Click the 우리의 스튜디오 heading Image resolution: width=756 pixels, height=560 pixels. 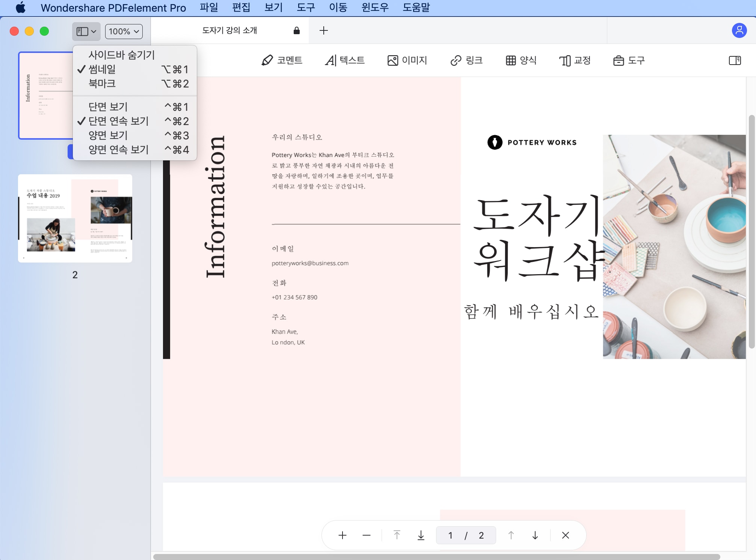297,137
